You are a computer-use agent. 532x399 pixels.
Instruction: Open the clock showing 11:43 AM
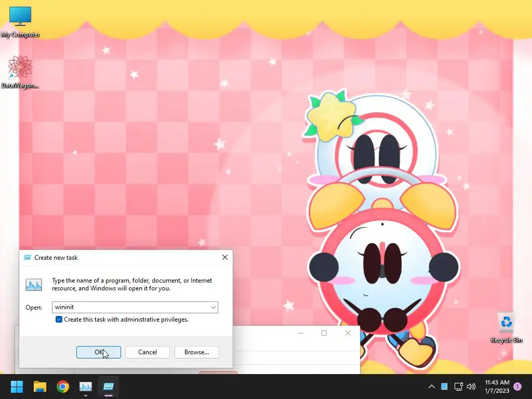[497, 387]
